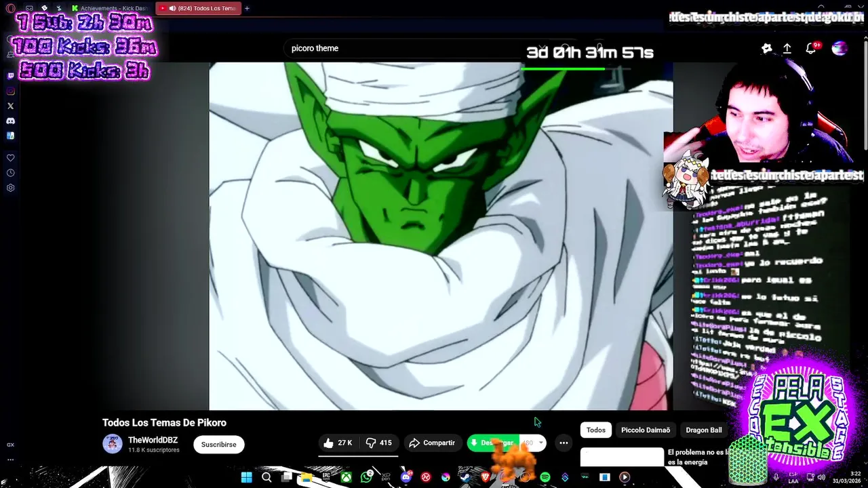Open bookmarks heart icon in sidebar
Image resolution: width=868 pixels, height=488 pixels.
(x=10, y=158)
